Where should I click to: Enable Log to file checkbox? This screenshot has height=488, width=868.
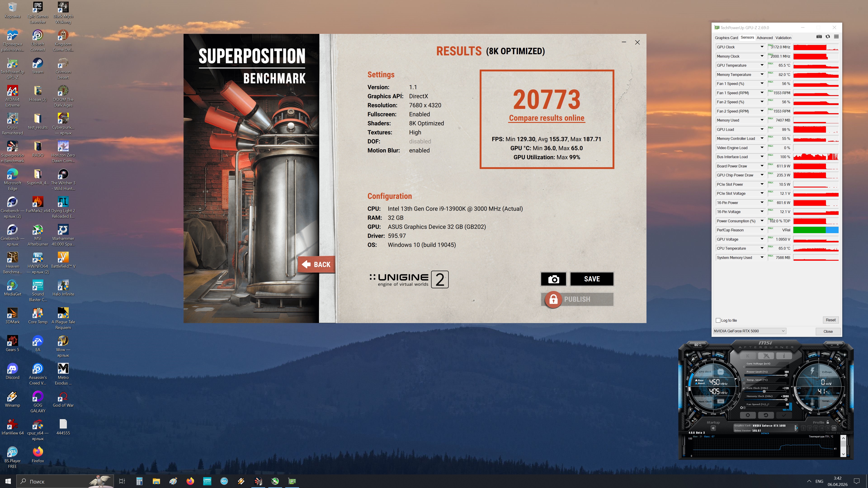pos(718,320)
